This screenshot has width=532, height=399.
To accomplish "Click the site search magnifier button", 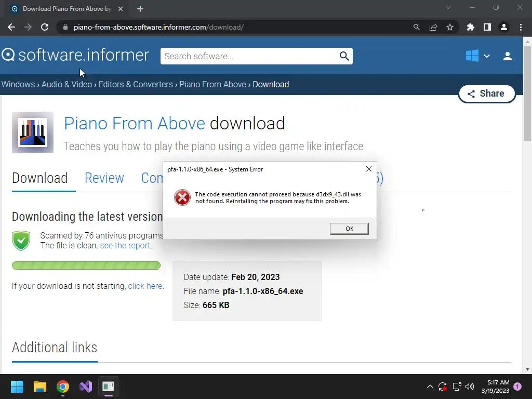I will pos(344,56).
